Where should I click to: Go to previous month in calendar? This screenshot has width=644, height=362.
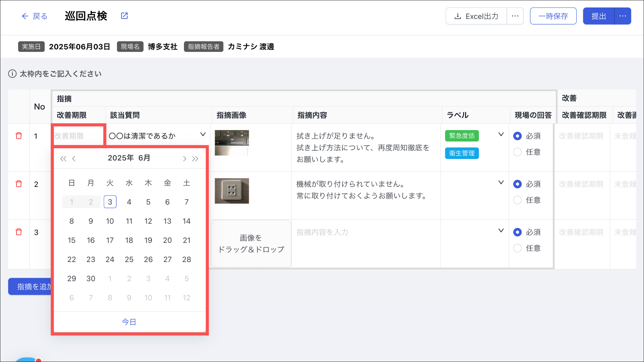pos(74,159)
